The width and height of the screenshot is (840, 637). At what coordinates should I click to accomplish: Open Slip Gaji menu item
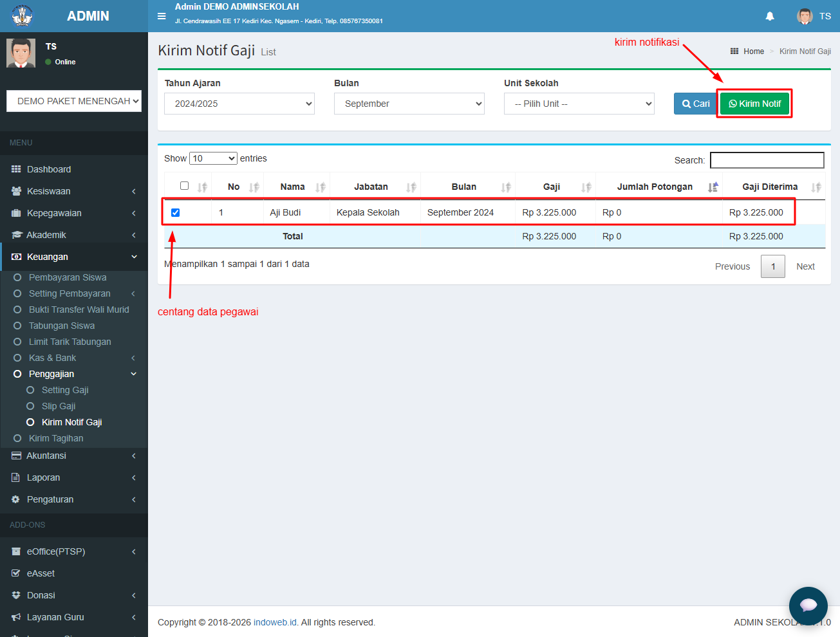[x=59, y=406]
